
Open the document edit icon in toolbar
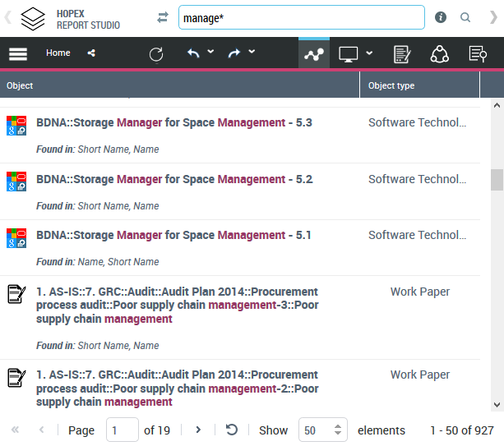401,54
